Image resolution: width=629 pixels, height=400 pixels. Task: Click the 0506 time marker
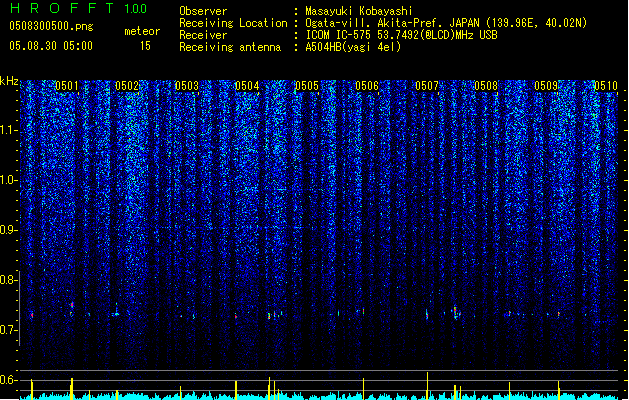[367, 86]
